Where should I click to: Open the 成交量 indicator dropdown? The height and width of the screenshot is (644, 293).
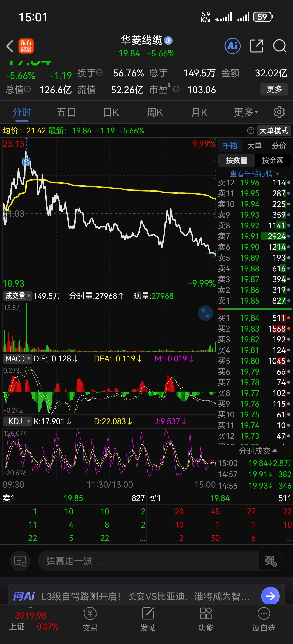click(x=17, y=296)
